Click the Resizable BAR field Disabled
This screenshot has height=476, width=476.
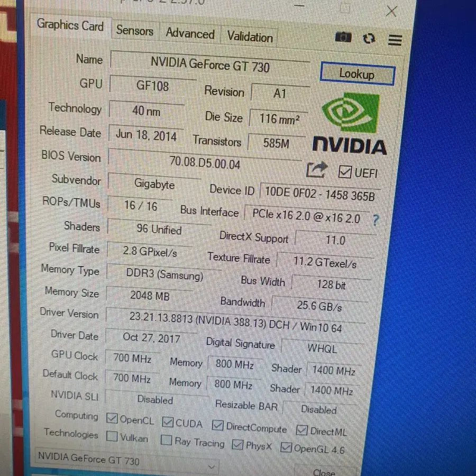click(319, 409)
